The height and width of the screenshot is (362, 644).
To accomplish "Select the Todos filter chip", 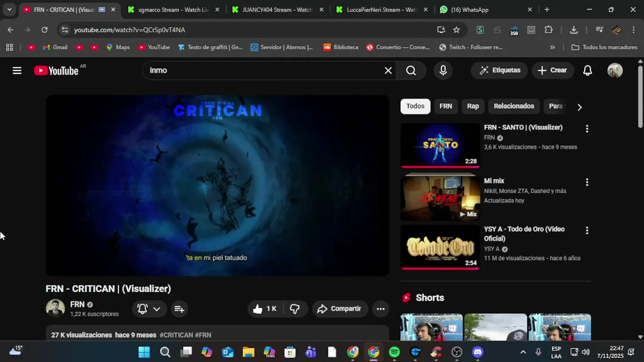I will (x=415, y=106).
